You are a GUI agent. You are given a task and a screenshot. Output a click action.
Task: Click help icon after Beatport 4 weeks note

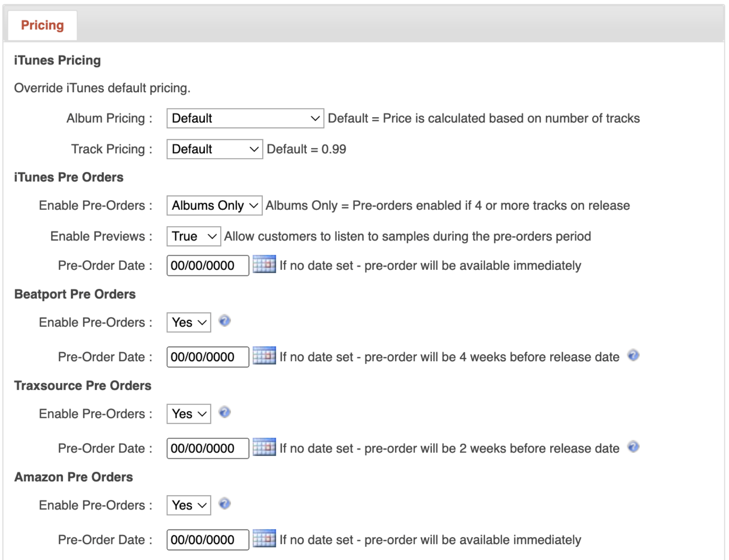(633, 355)
